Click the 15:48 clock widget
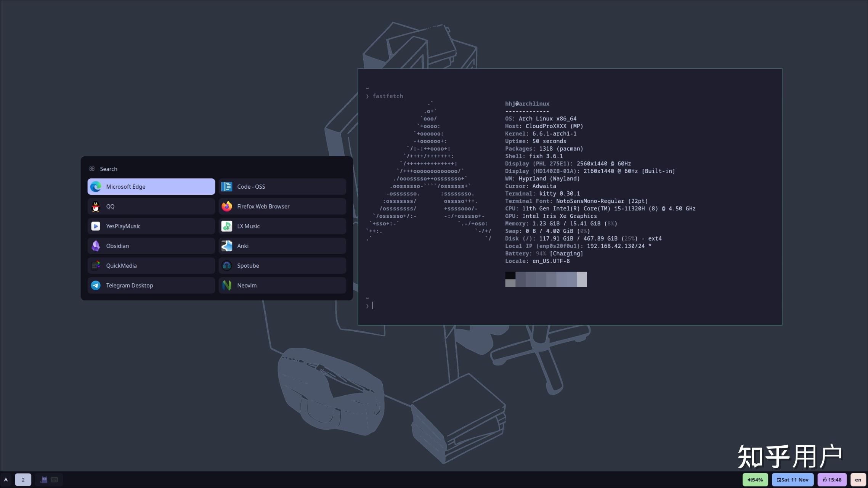 pos(832,480)
